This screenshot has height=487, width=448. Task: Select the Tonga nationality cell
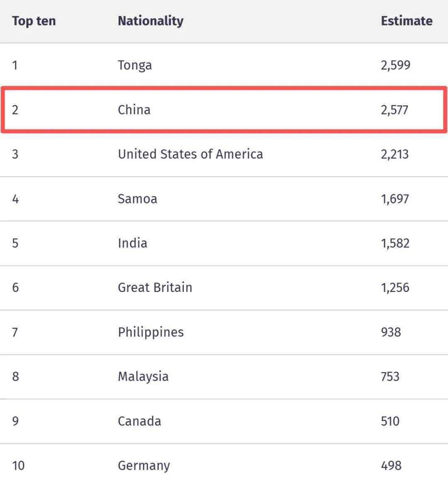point(135,65)
